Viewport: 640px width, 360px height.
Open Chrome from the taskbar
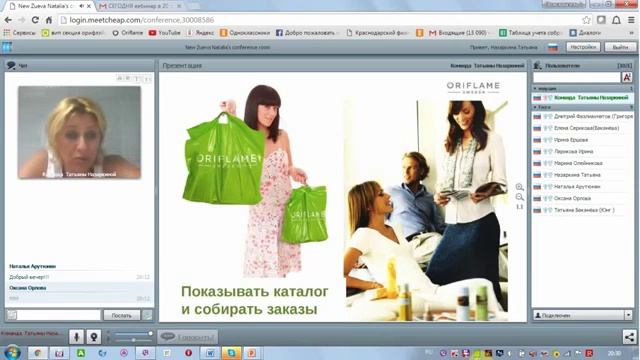point(38,353)
